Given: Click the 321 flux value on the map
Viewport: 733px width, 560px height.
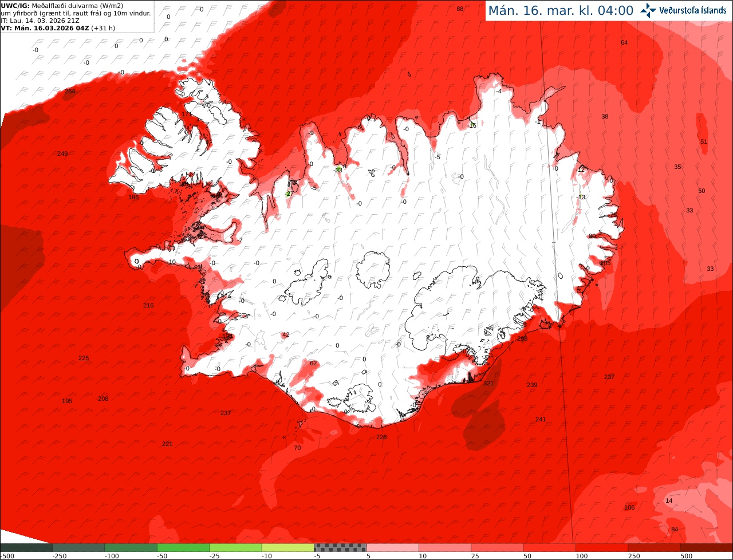Looking at the screenshot, I should click(x=488, y=384).
